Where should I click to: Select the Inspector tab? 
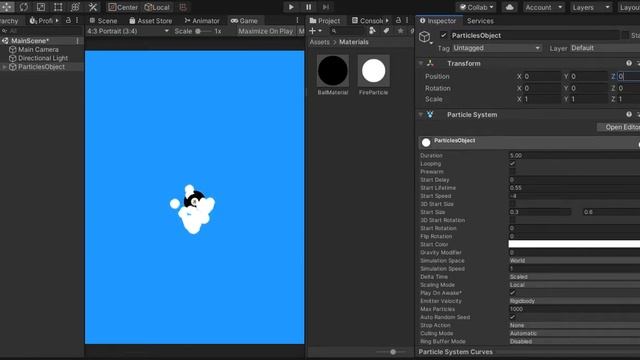tap(438, 21)
